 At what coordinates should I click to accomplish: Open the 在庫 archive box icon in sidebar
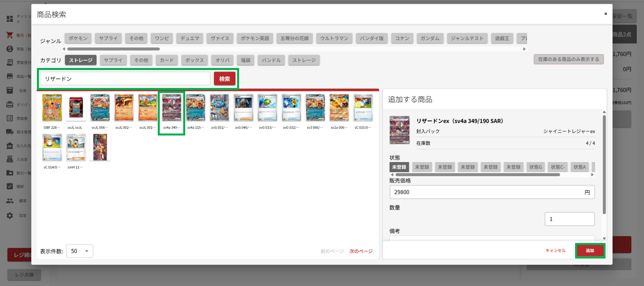(9, 90)
